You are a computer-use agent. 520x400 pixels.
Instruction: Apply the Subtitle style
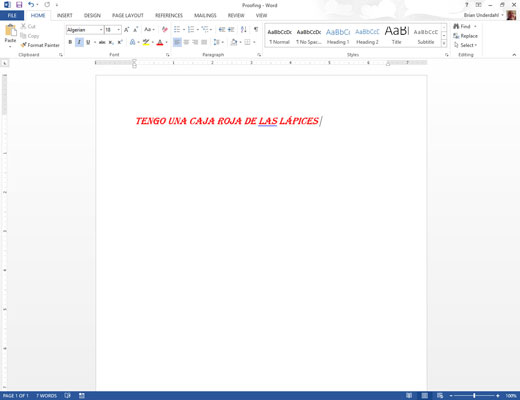tap(426, 36)
